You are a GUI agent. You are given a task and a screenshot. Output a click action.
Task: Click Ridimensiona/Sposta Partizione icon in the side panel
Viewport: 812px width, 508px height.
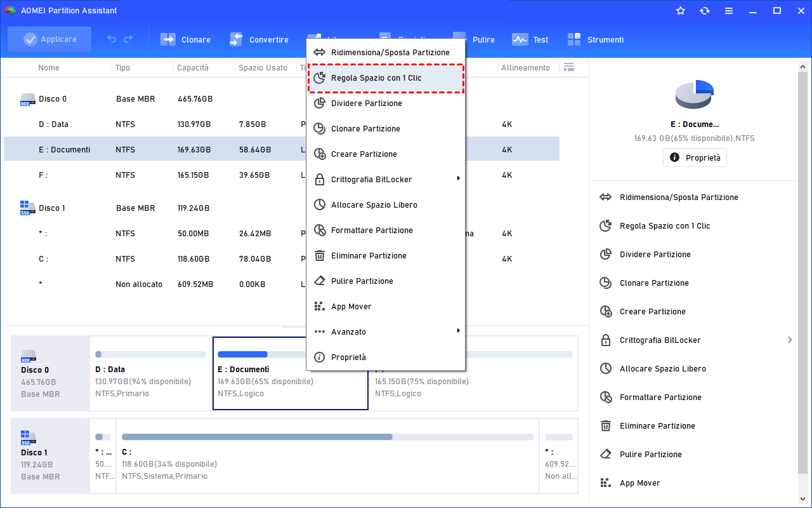tap(605, 197)
